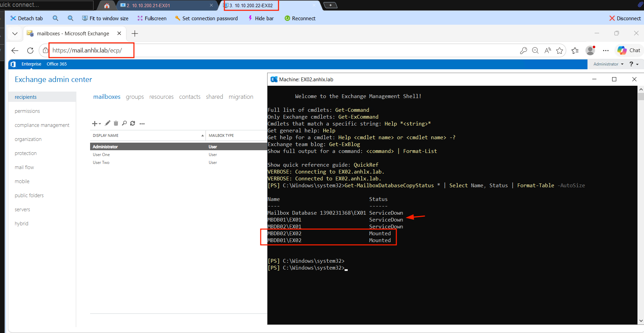This screenshot has width=644, height=333.
Task: Refresh the browser page
Action: pyautogui.click(x=30, y=51)
